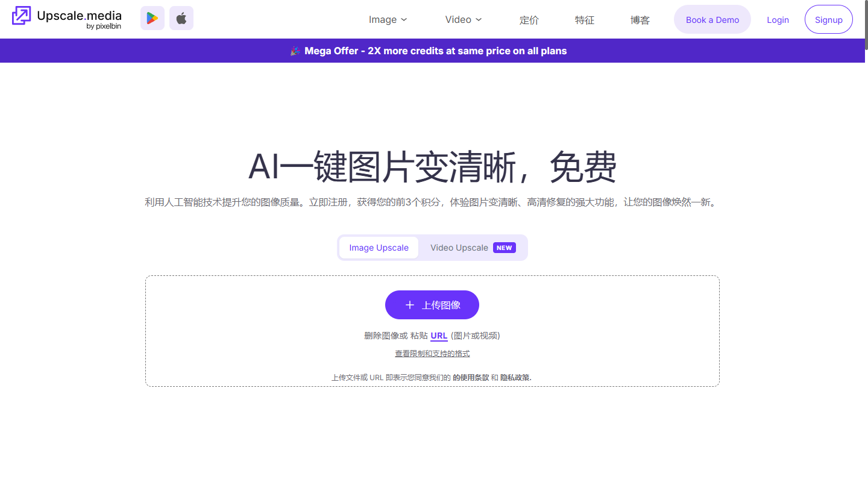
Task: Click the Book a Demo button
Action: [x=712, y=19]
